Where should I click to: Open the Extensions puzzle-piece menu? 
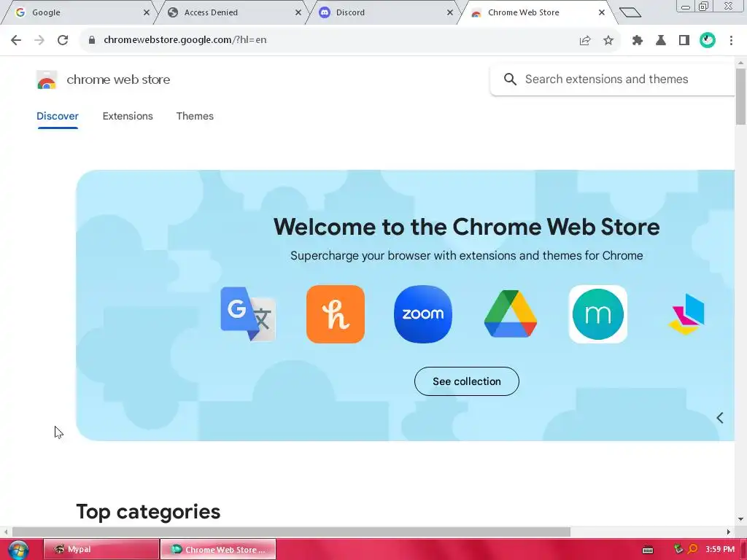(x=638, y=41)
